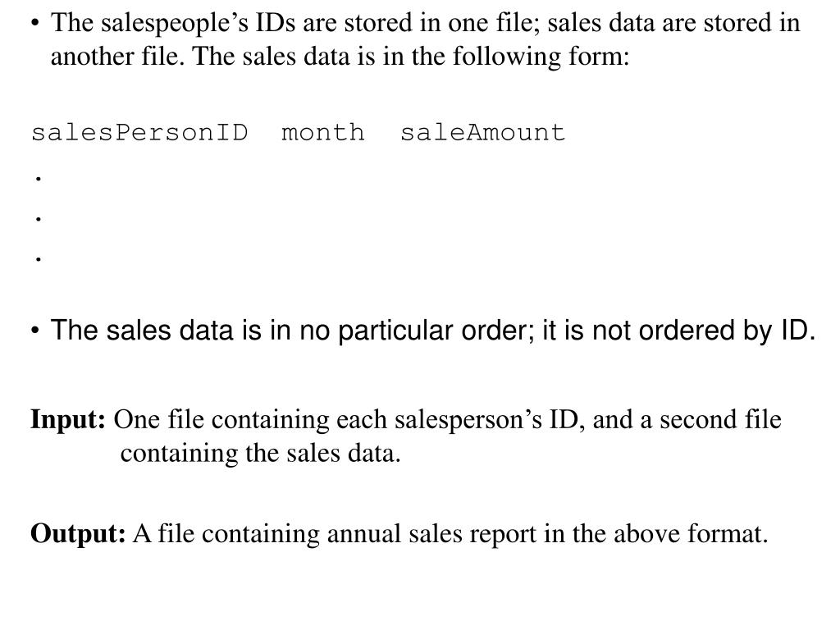The width and height of the screenshot is (840, 630).
Task: Click the second bullet before 'The sales data'
Action: coord(35,331)
